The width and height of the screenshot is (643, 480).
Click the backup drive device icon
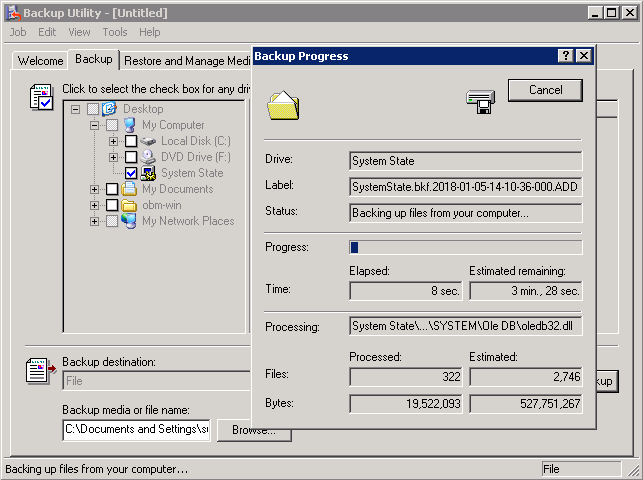[480, 101]
